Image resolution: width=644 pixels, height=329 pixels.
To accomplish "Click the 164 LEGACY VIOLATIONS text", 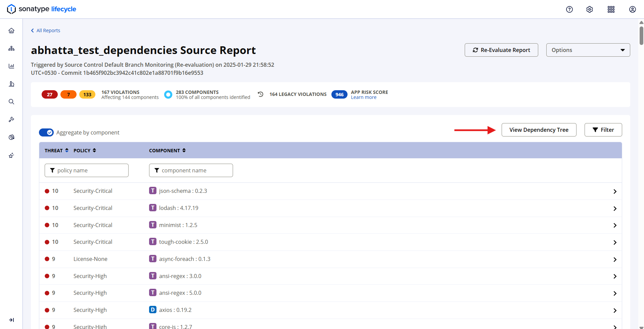I will pyautogui.click(x=298, y=94).
